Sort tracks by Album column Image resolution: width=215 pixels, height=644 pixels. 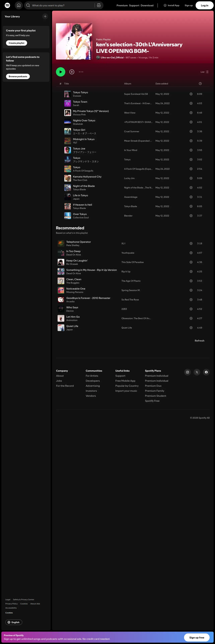point(128,84)
